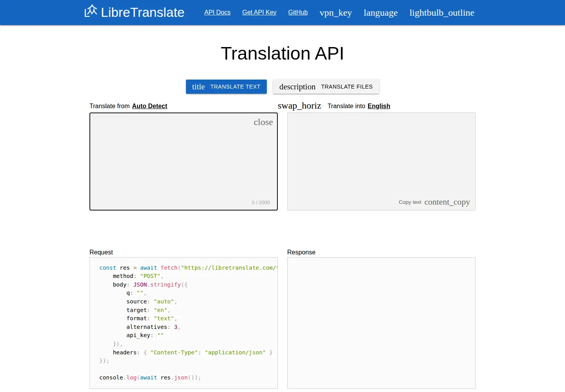Click the LibreTranslate brand name
565x392 pixels.
(x=142, y=13)
